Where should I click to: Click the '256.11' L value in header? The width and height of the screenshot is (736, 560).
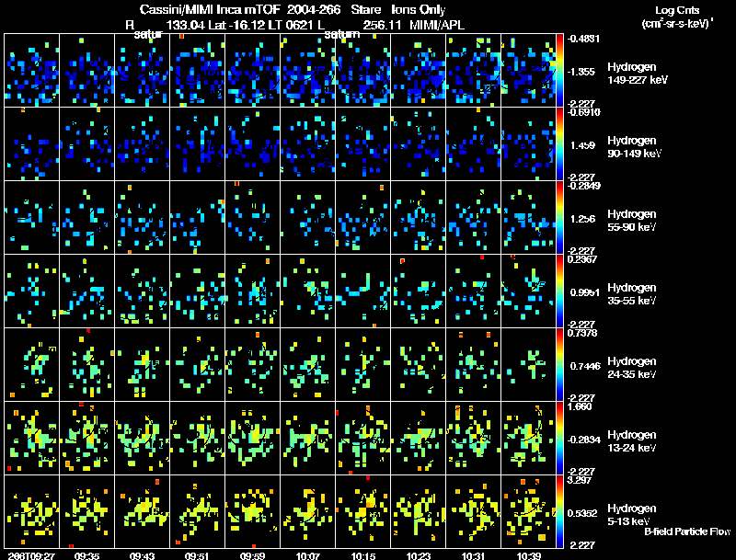click(382, 25)
